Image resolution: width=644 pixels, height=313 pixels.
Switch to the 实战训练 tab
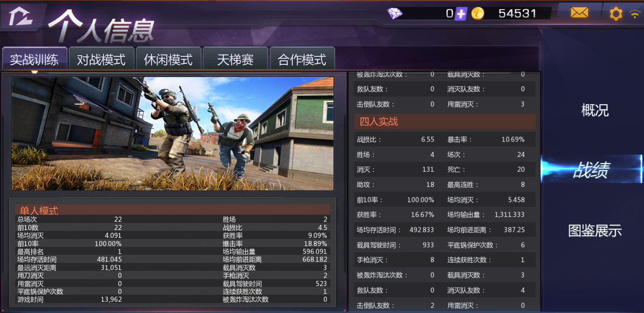click(x=34, y=59)
